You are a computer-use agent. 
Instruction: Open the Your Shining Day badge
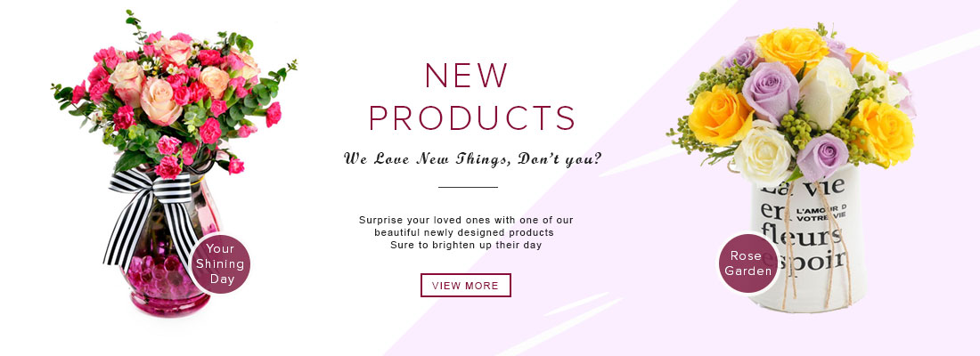tap(220, 264)
